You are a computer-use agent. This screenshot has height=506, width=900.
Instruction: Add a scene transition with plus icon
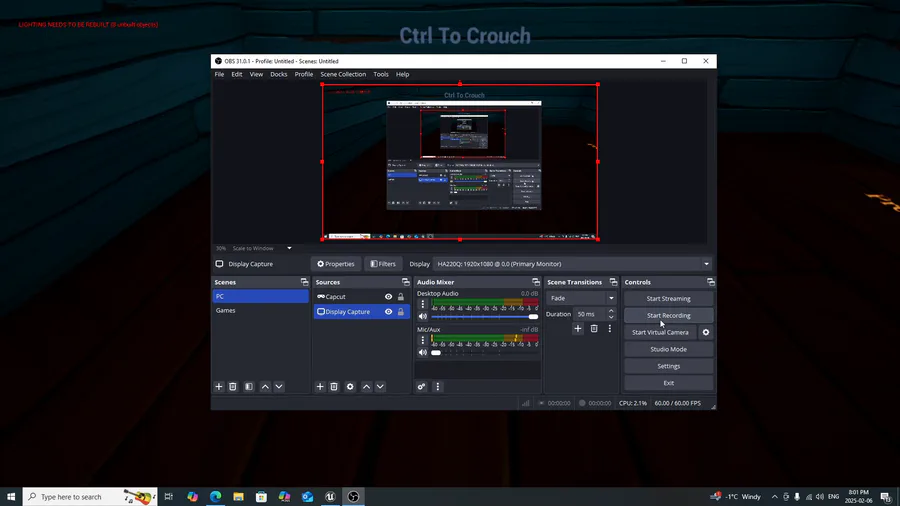tap(578, 329)
